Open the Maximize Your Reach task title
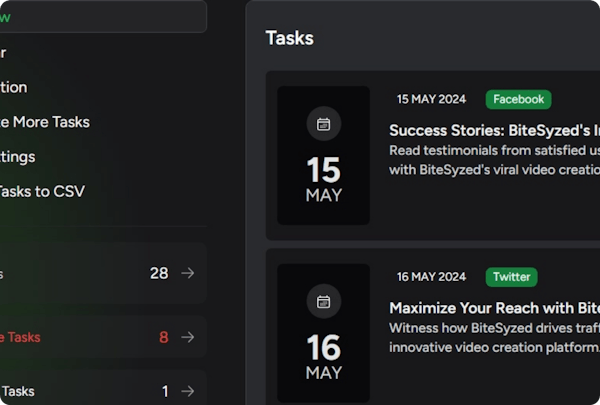The height and width of the screenshot is (405, 600). click(494, 308)
